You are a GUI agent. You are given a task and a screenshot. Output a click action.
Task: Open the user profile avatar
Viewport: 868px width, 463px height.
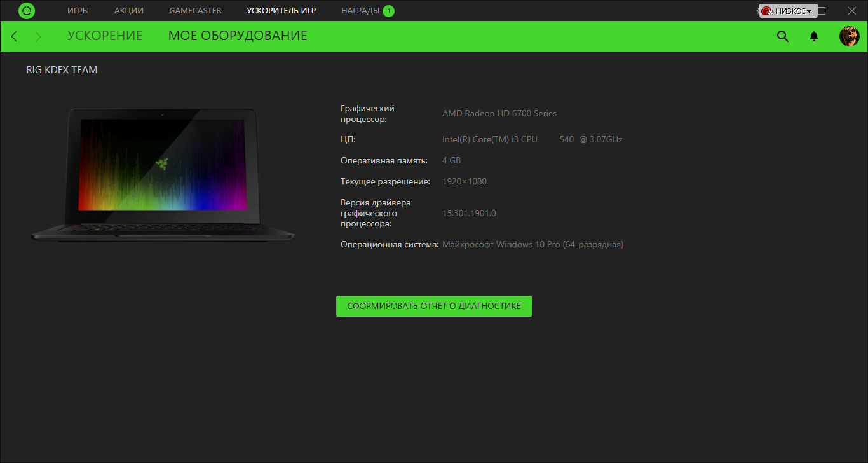coord(850,36)
